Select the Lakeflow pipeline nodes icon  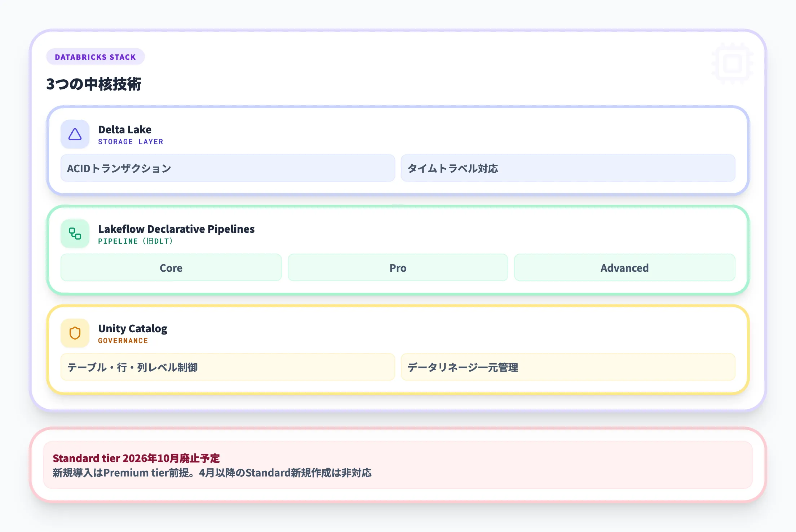(x=75, y=234)
